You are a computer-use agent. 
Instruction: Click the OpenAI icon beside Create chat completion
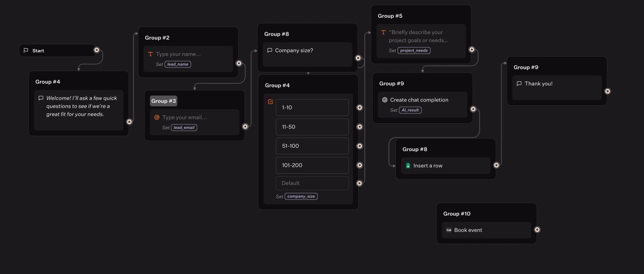point(385,100)
